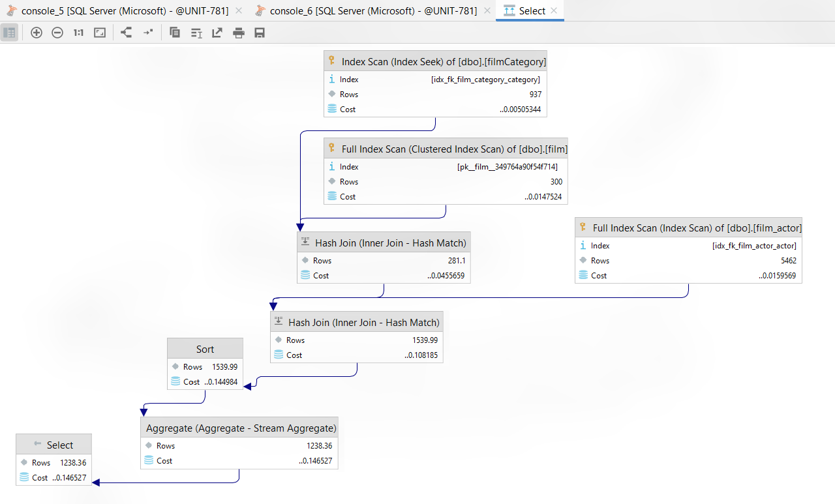Click idx_fk_film_category_category index value
This screenshot has height=504, width=835.
tap(485, 80)
